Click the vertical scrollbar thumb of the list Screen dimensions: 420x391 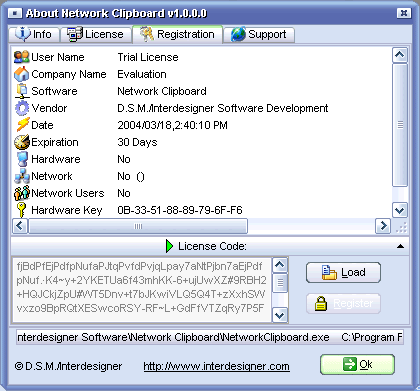[400, 125]
